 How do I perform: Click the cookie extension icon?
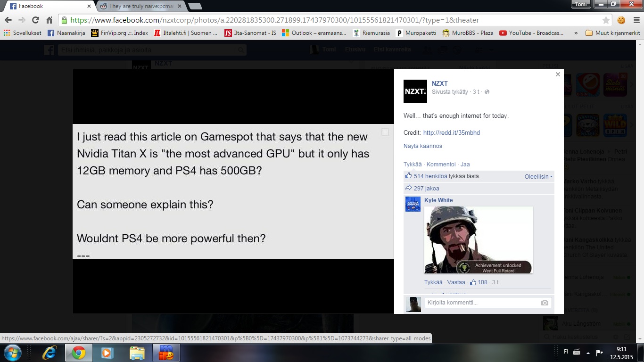(621, 20)
